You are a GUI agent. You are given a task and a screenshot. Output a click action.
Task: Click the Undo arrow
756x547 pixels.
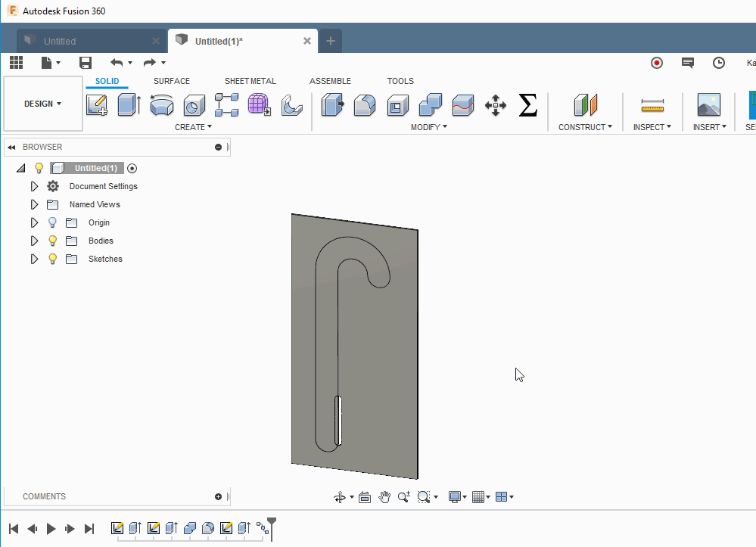click(117, 63)
